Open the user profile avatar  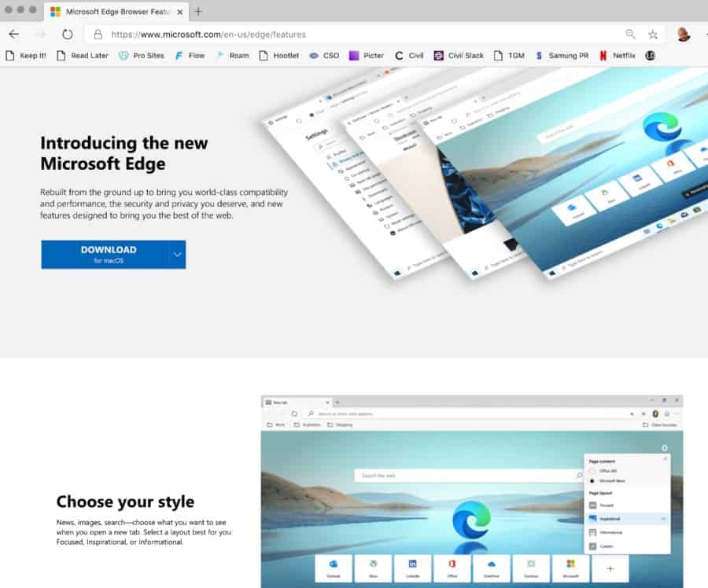(684, 35)
